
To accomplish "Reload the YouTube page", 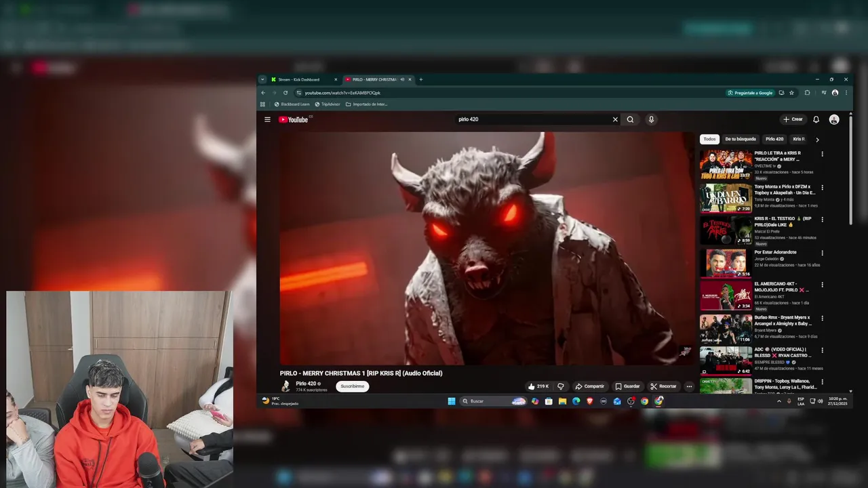I will (285, 93).
